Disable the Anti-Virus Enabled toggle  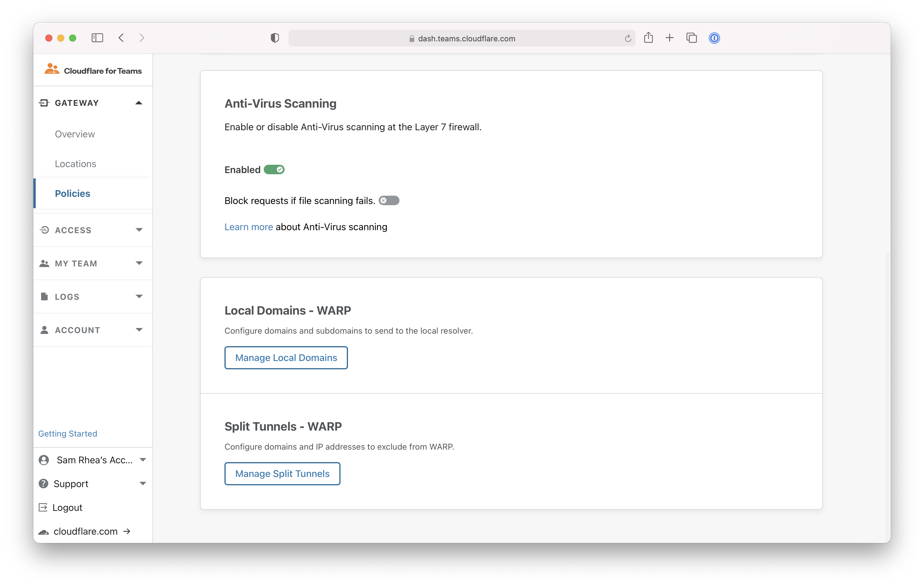[x=274, y=169]
